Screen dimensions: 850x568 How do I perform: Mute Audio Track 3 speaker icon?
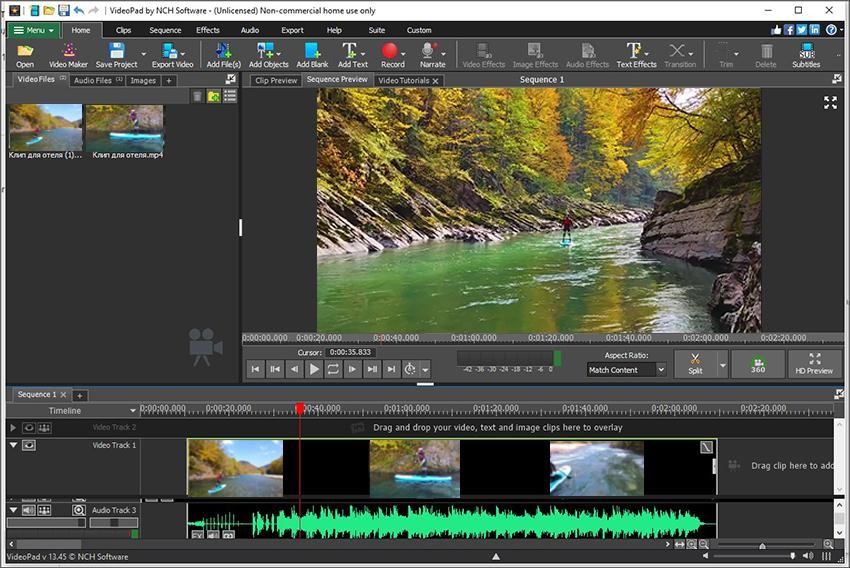point(29,510)
